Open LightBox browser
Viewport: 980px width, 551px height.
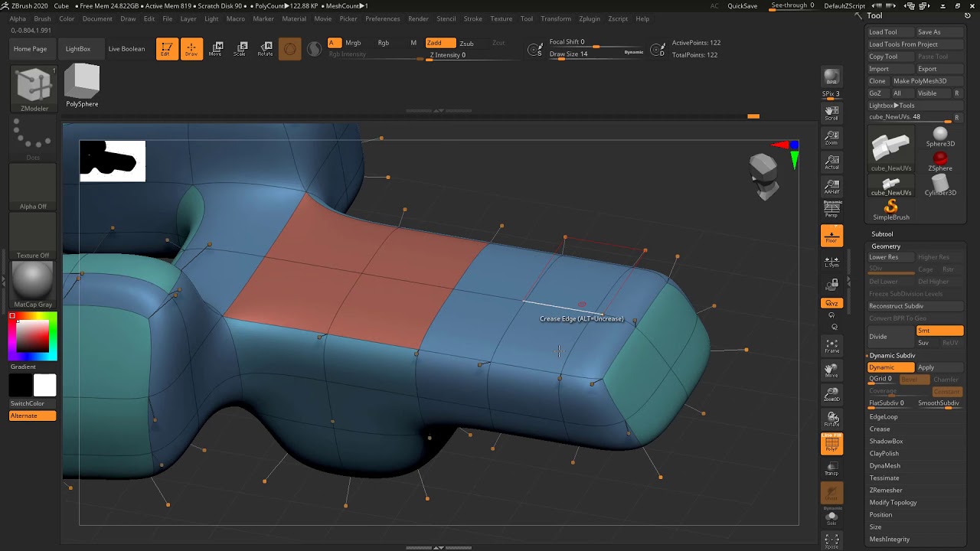coord(78,49)
